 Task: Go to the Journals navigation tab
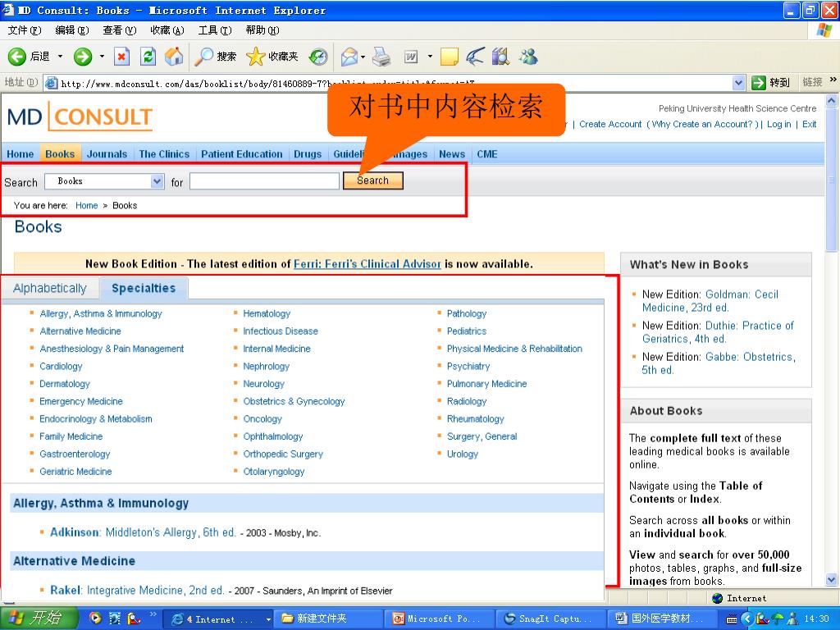tap(107, 153)
